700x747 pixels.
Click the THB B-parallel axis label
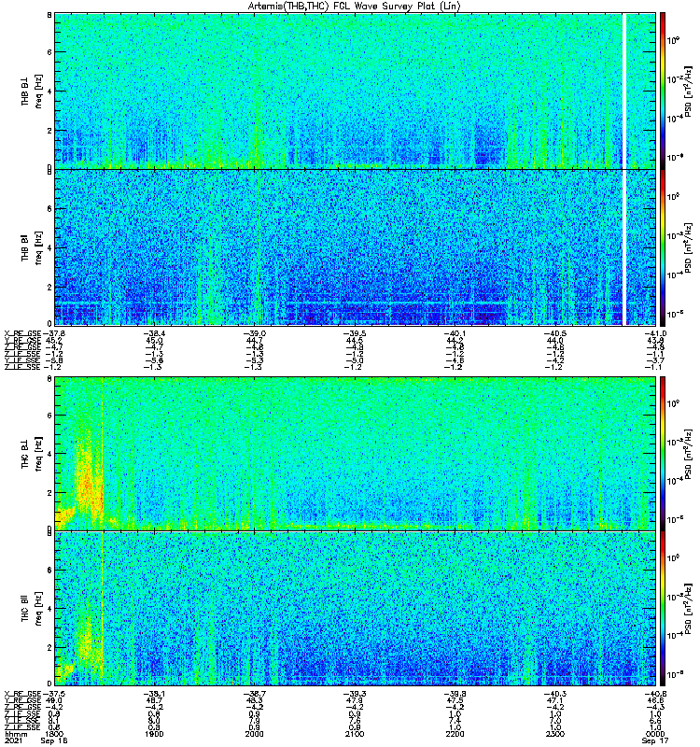pos(25,247)
